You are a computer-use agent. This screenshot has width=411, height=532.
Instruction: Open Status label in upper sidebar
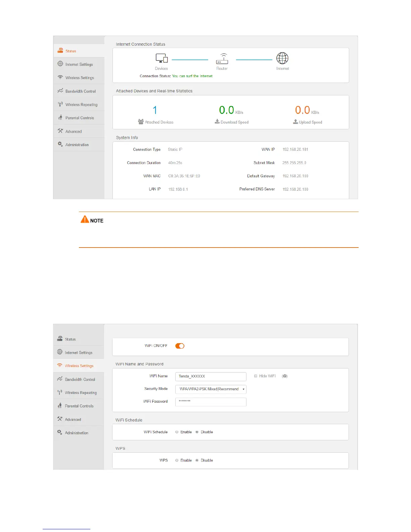point(71,51)
